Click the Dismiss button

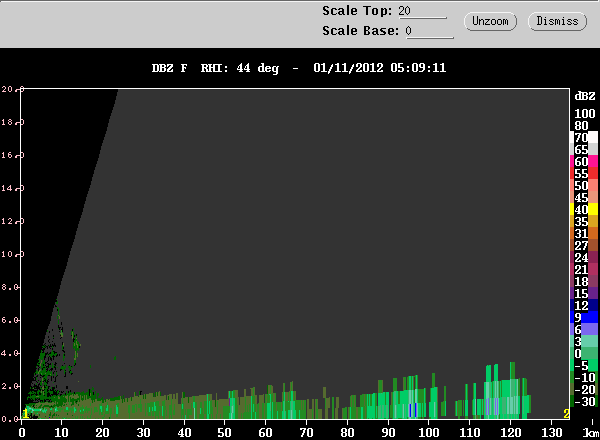pos(557,21)
